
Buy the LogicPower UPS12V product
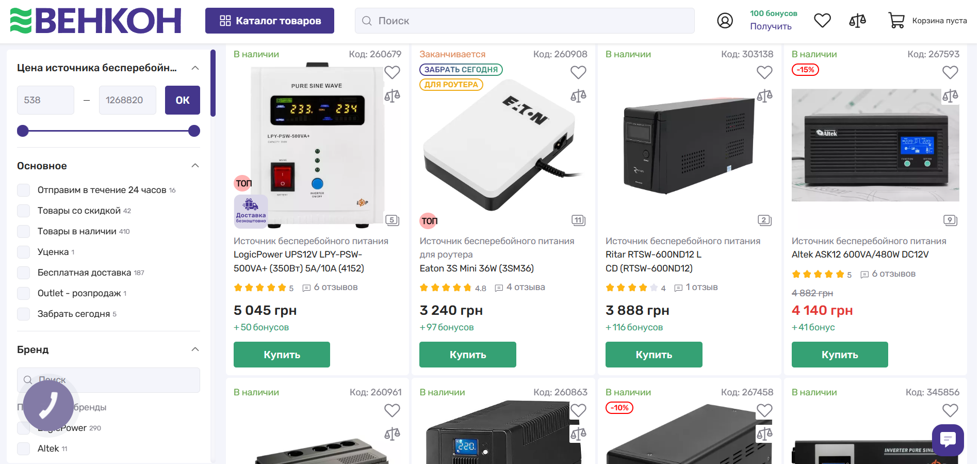(282, 355)
